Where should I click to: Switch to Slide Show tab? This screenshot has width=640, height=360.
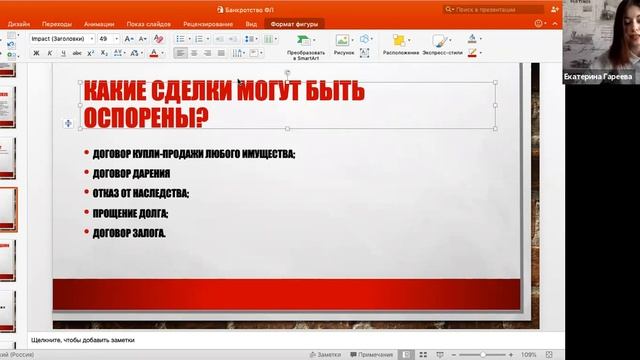click(x=149, y=24)
